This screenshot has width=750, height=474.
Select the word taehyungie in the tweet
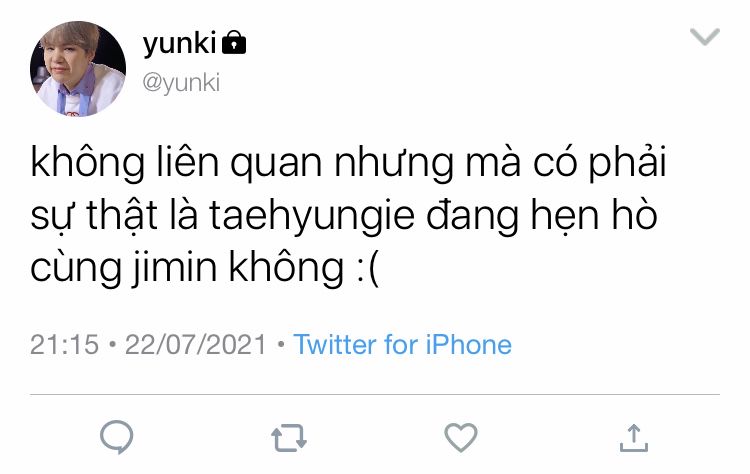pyautogui.click(x=311, y=215)
